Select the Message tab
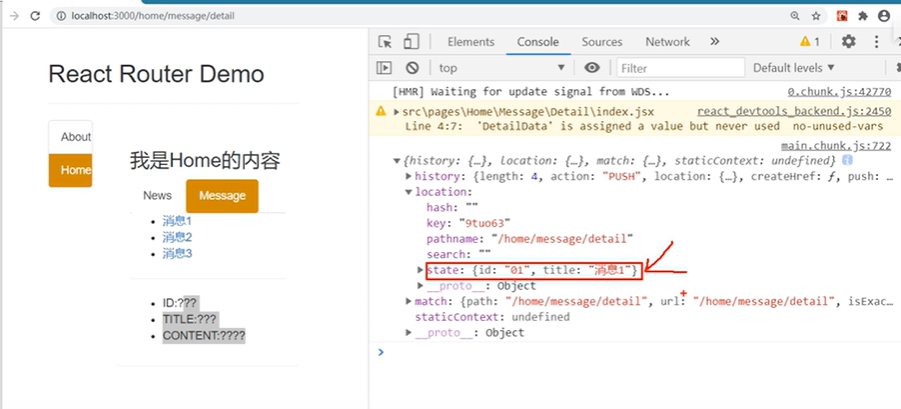Screen dimensions: 901x409 222,195
